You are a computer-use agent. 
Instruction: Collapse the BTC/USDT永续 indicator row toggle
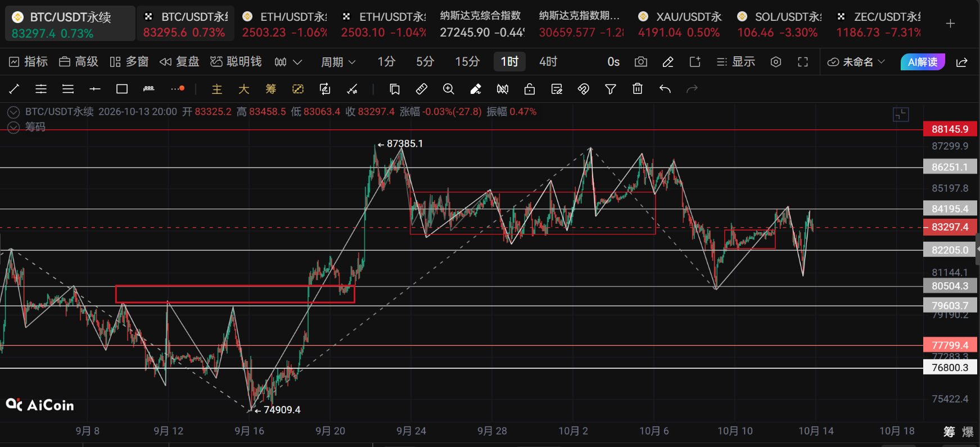(x=13, y=112)
